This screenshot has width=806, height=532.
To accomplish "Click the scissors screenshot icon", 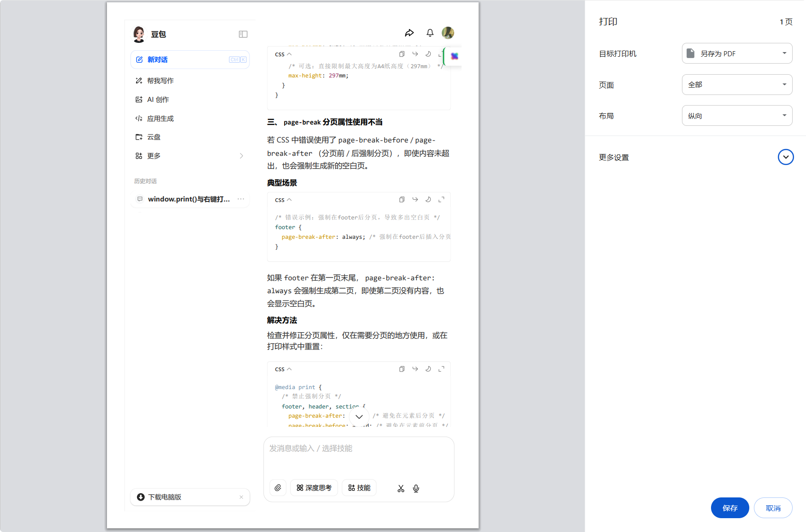I will tap(401, 488).
